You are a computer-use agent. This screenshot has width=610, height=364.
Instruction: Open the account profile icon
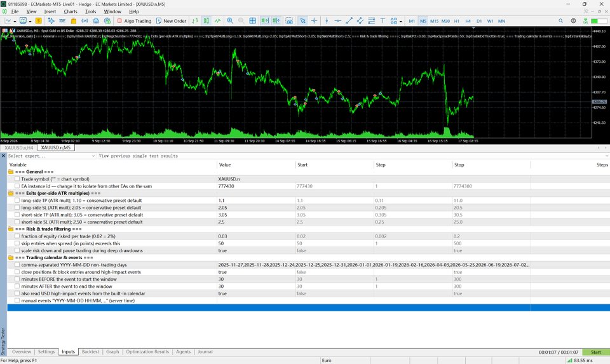click(x=573, y=21)
